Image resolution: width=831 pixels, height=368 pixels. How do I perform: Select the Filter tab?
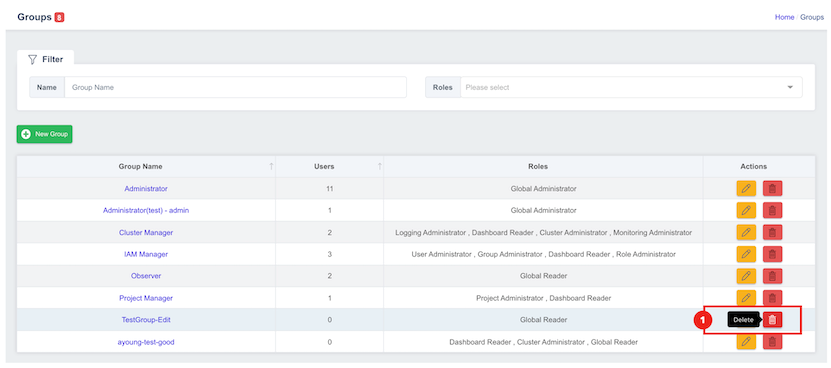46,59
